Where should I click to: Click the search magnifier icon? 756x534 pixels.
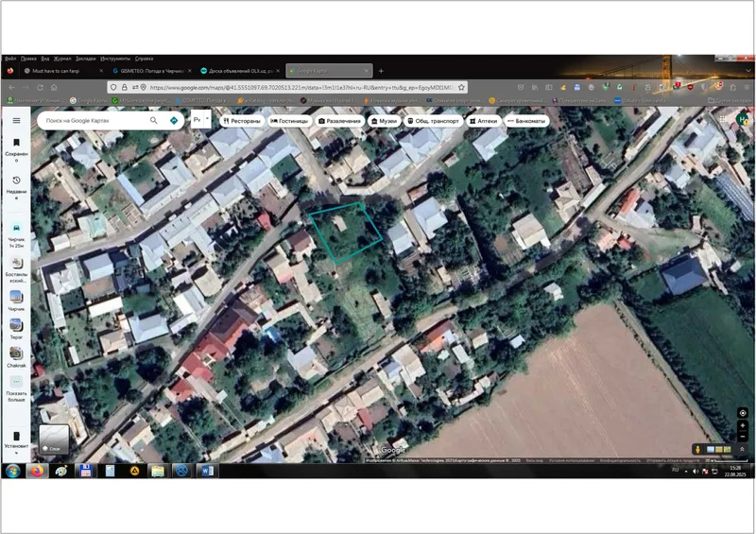tap(153, 121)
